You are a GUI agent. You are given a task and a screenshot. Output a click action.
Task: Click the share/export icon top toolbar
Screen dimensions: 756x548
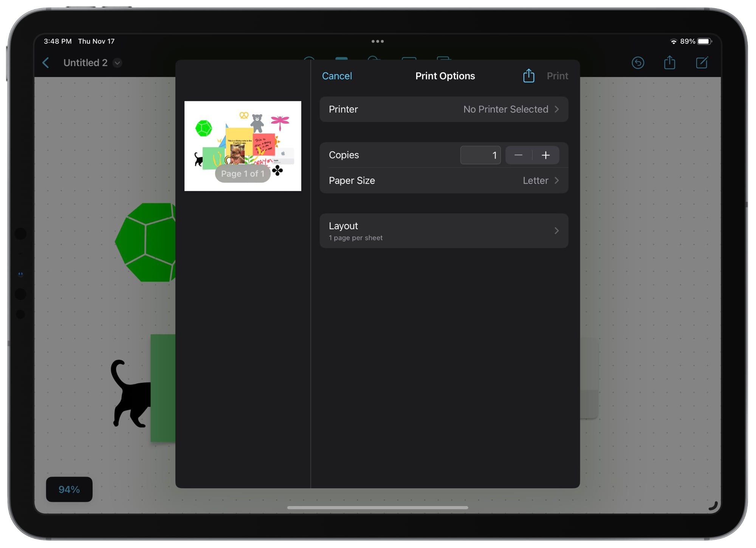pos(669,63)
